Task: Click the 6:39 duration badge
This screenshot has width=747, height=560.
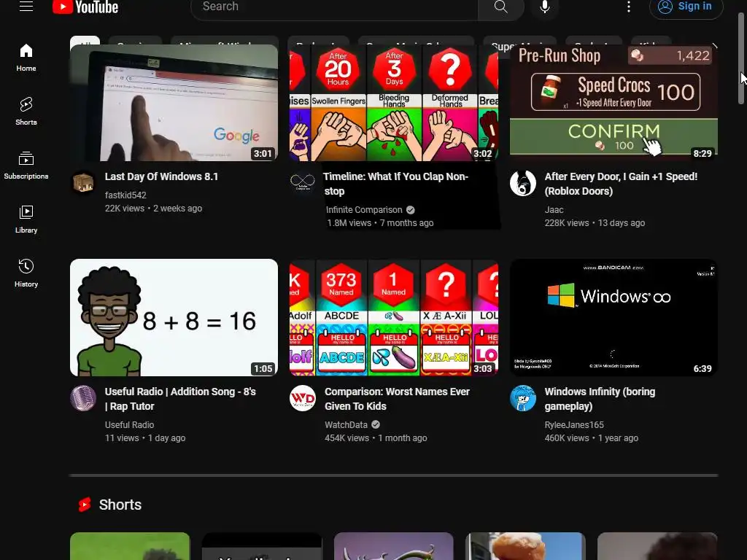Action: click(x=703, y=368)
